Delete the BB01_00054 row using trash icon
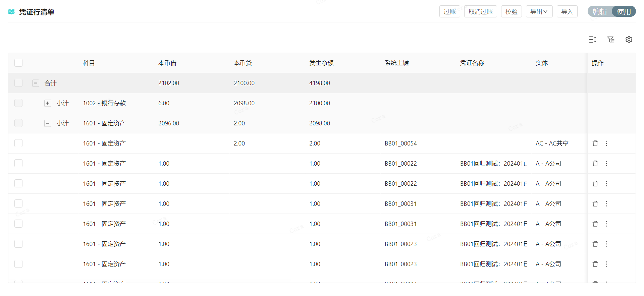The width and height of the screenshot is (644, 296). (595, 143)
